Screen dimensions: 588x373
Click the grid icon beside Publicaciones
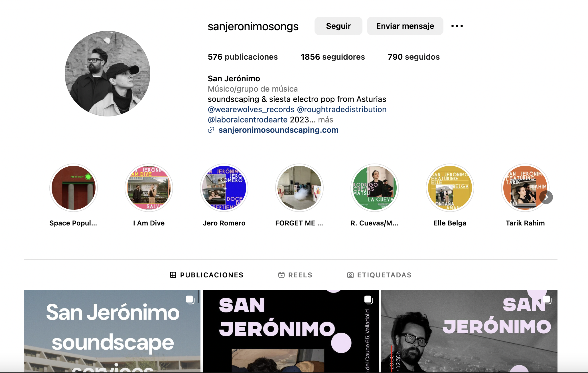(173, 275)
